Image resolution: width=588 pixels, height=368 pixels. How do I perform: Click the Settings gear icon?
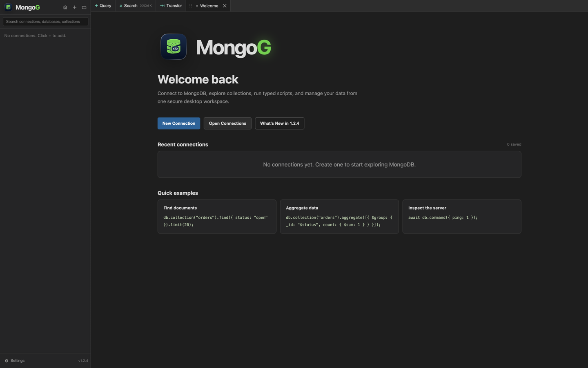tap(7, 361)
